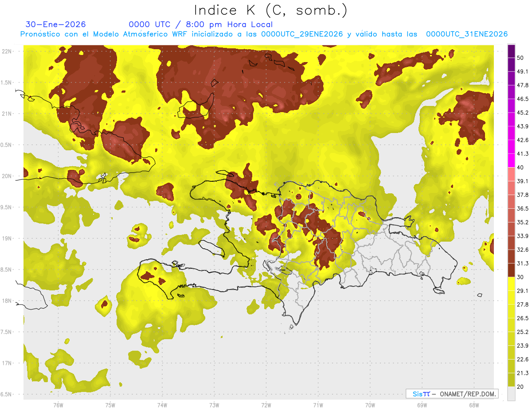The width and height of the screenshot is (532, 411).
Task: Click the gray swatch below 20
Action: click(511, 393)
